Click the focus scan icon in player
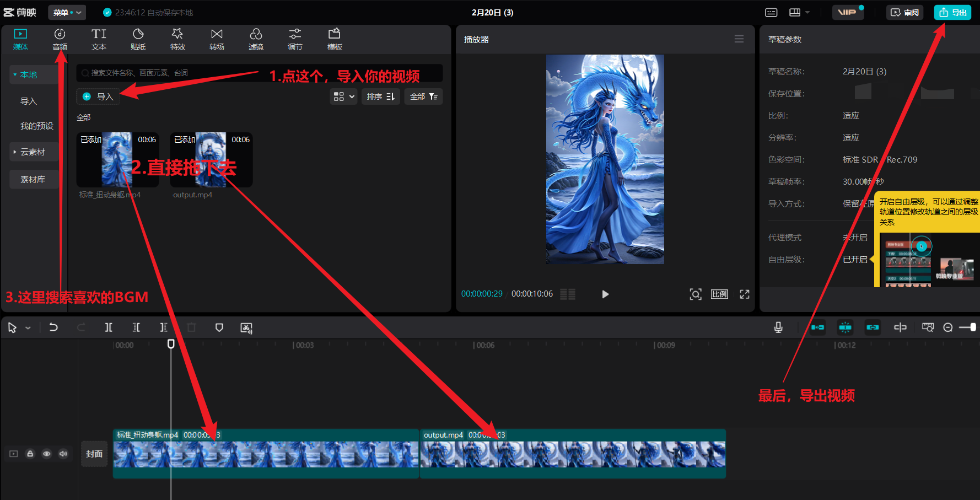980x500 pixels. (x=696, y=294)
